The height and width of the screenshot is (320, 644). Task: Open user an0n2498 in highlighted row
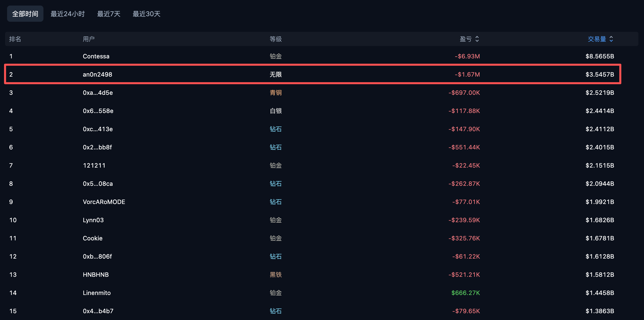(97, 74)
